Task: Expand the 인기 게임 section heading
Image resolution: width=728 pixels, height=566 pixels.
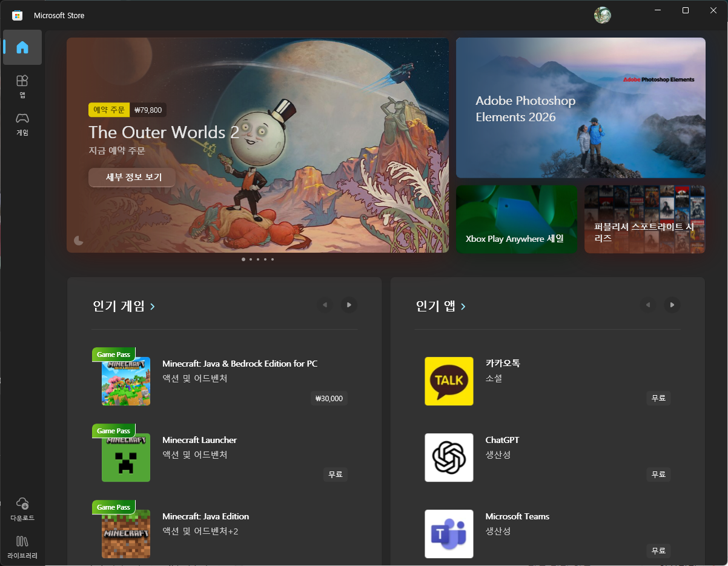Action: 124,306
